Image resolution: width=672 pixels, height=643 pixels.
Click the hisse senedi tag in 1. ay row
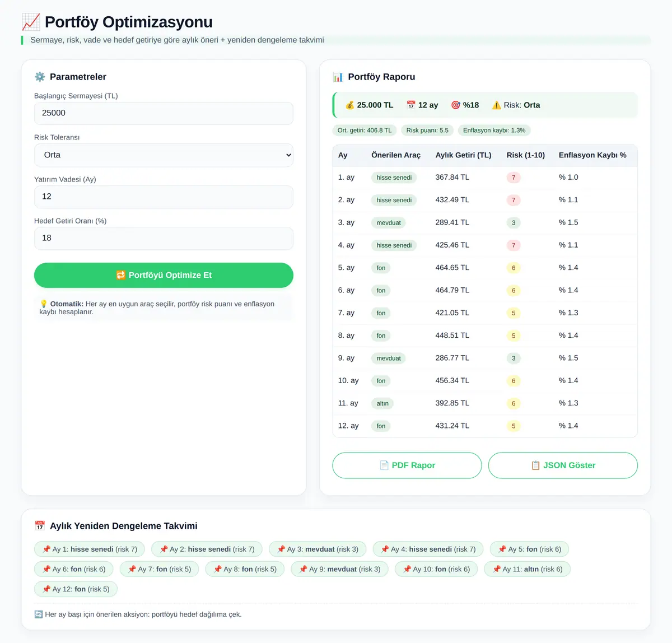pyautogui.click(x=394, y=178)
